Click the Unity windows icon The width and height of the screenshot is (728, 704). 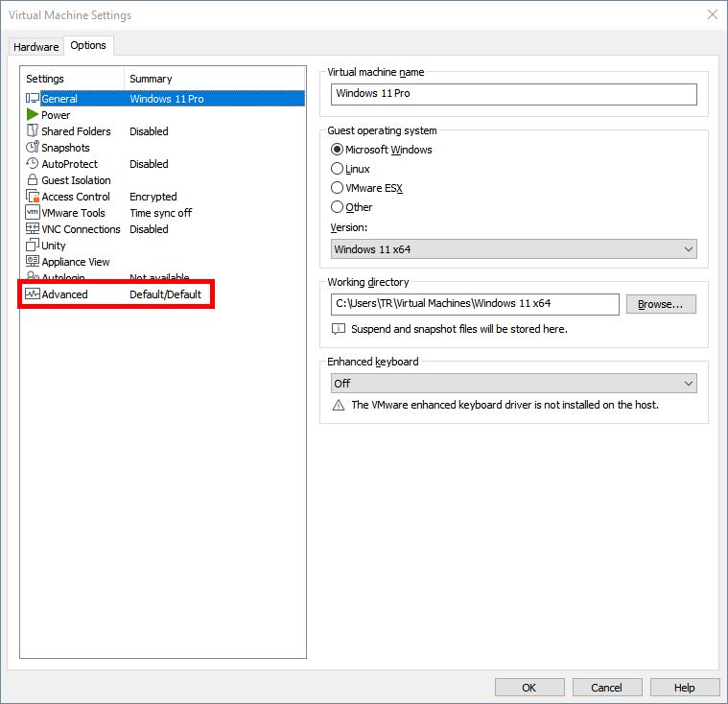point(33,245)
